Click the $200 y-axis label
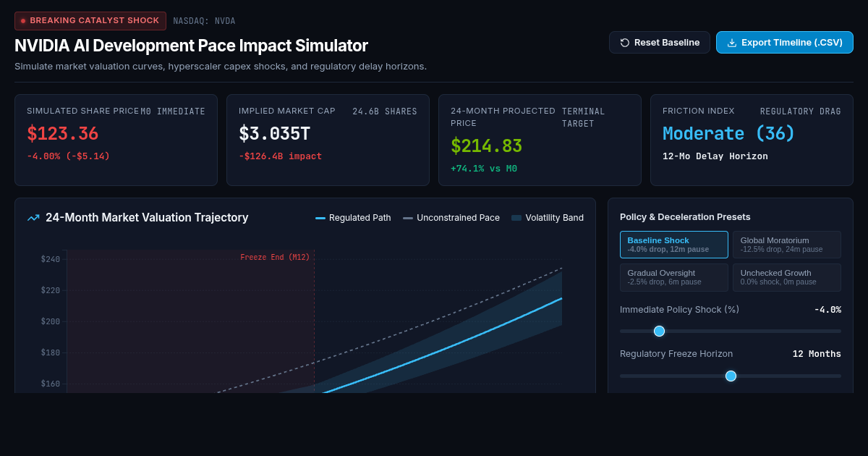 point(51,321)
